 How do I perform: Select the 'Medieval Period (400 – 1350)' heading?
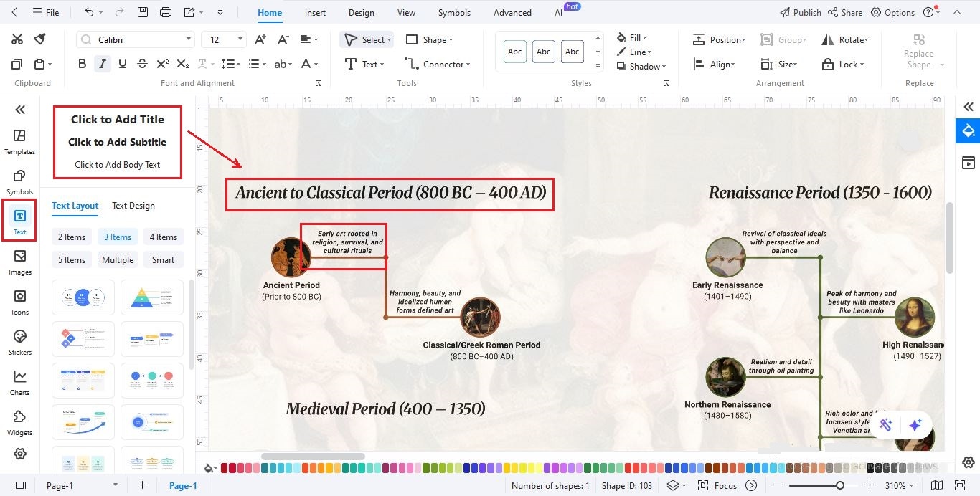point(385,409)
